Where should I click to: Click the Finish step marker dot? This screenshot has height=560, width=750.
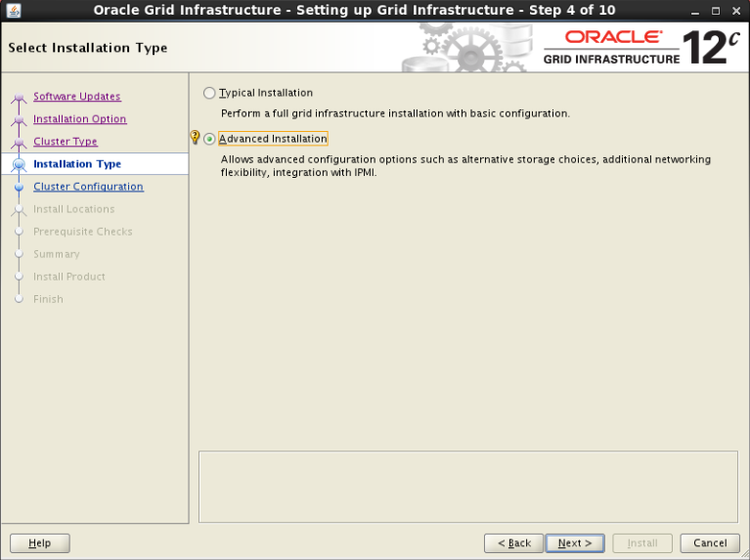click(20, 299)
